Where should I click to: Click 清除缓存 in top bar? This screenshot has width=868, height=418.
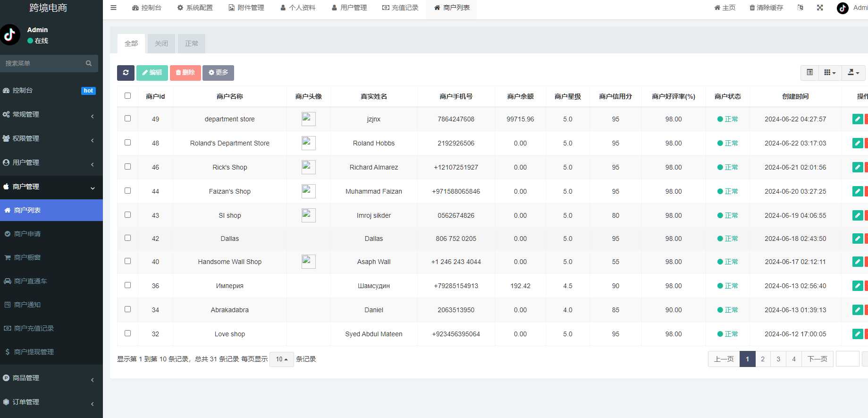click(x=766, y=8)
